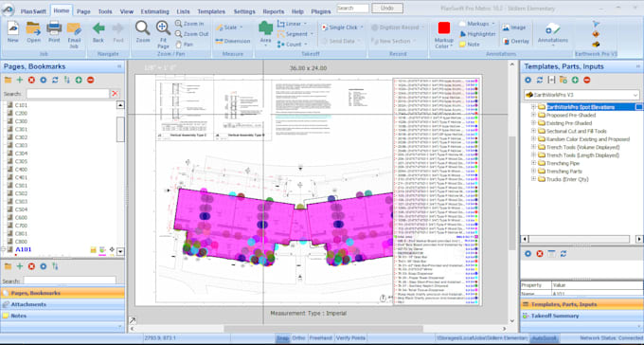Open the Annotations tool
Image resolution: width=644 pixels, height=345 pixels.
coord(553,33)
